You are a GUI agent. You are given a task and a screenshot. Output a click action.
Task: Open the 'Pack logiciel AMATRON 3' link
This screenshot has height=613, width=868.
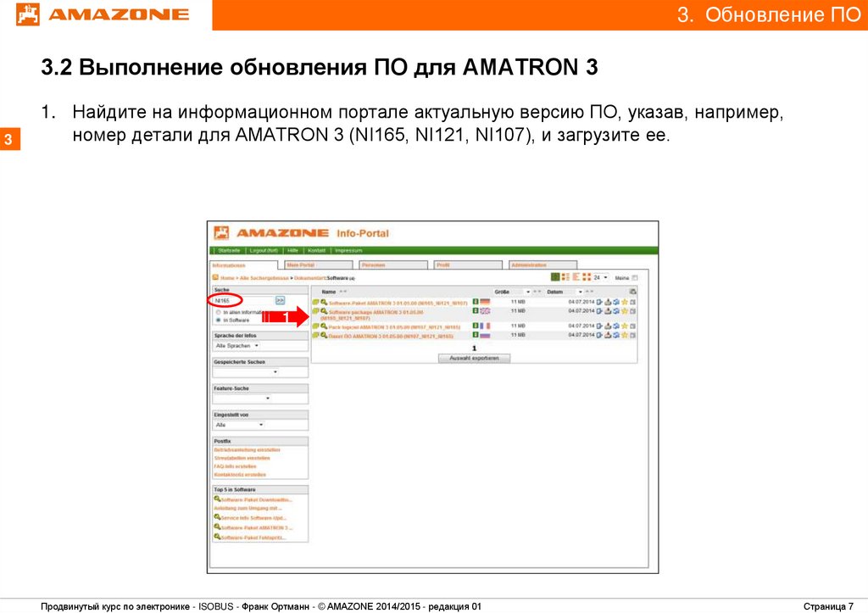[394, 327]
